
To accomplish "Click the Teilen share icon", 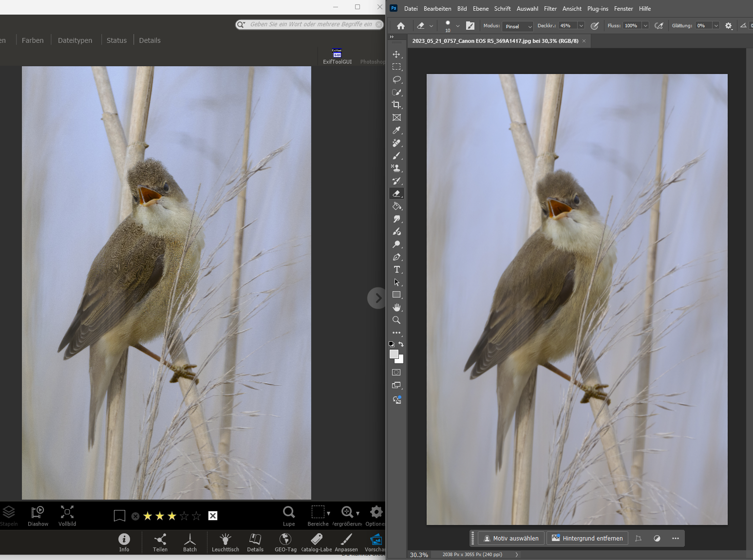I will tap(160, 542).
